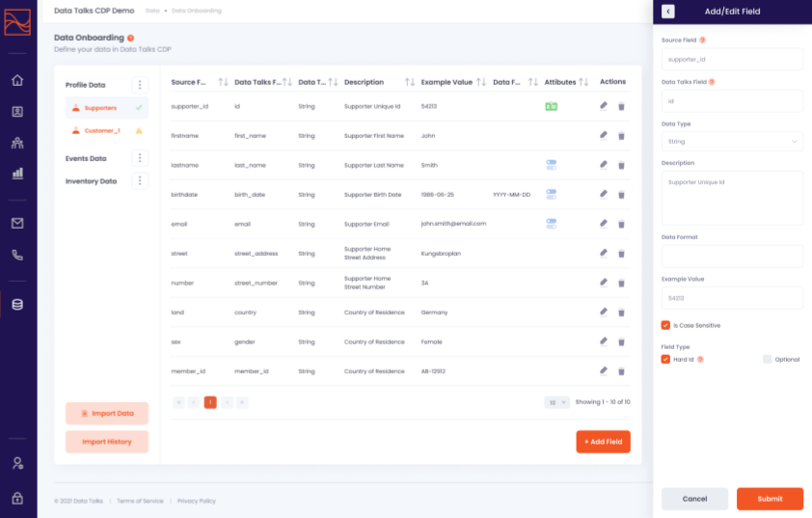Edit the street row
Viewport: 812px width, 518px height.
(x=604, y=254)
